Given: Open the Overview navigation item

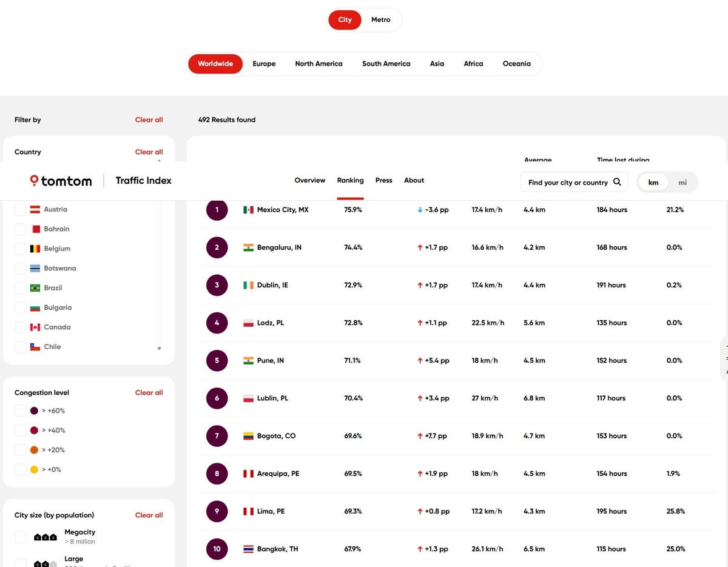Looking at the screenshot, I should tap(309, 181).
